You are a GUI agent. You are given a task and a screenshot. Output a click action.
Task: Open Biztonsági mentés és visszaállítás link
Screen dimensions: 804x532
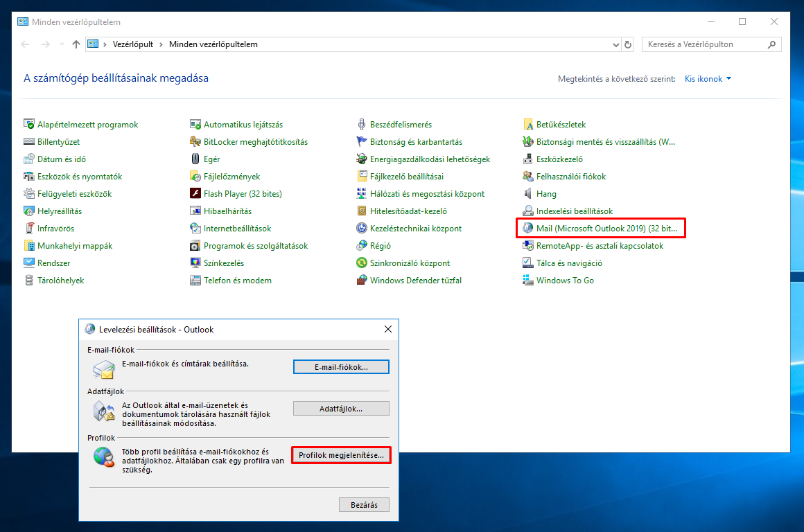click(606, 141)
